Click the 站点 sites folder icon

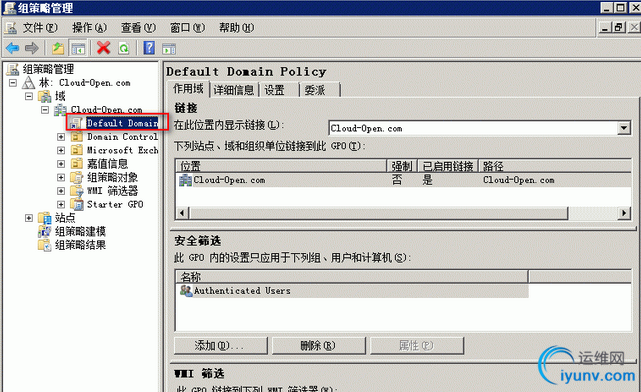[x=45, y=217]
